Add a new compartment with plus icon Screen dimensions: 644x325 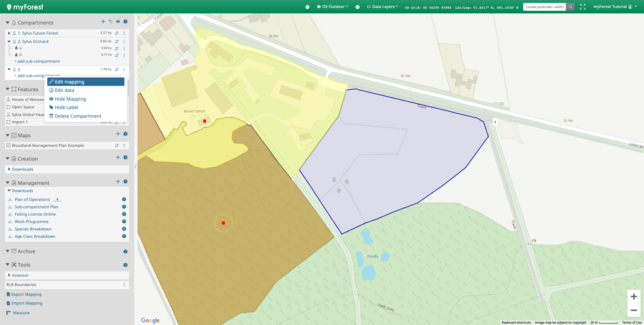pos(103,22)
